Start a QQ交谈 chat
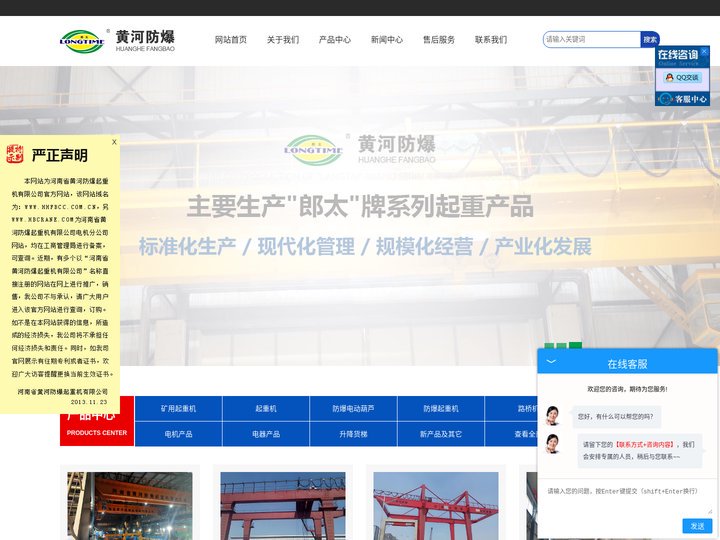Image resolution: width=720 pixels, height=540 pixels. coord(682,78)
